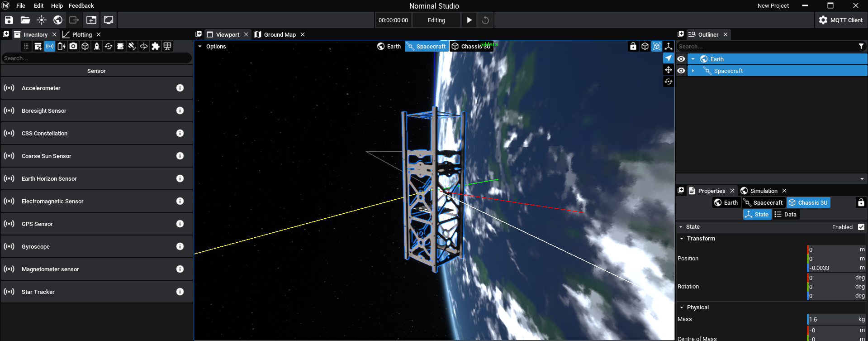Image resolution: width=868 pixels, height=341 pixels.
Task: Click the Mass value field
Action: coord(832,319)
